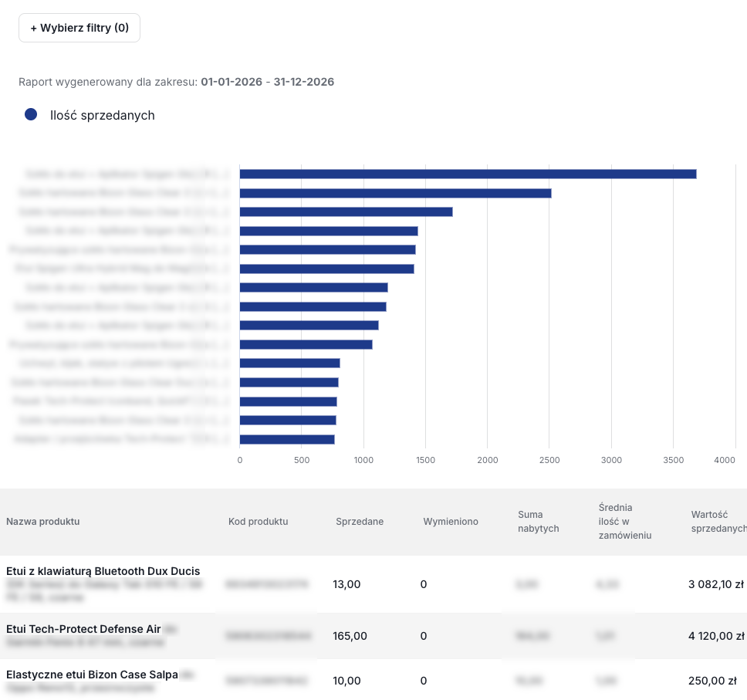Sort table by Wymieniono column
Screen dimensions: 747x700
tap(450, 521)
